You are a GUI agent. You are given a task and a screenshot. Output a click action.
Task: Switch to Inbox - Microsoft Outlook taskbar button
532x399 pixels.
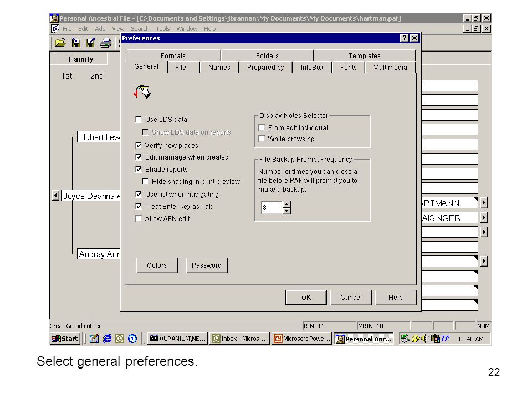click(239, 339)
